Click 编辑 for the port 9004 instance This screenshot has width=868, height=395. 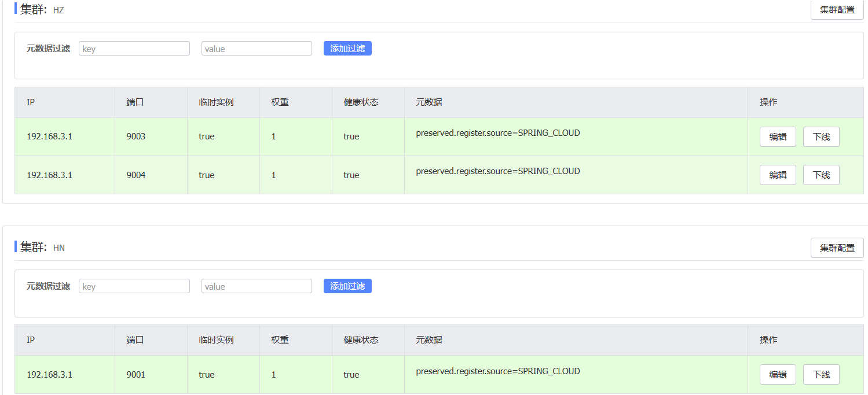778,175
